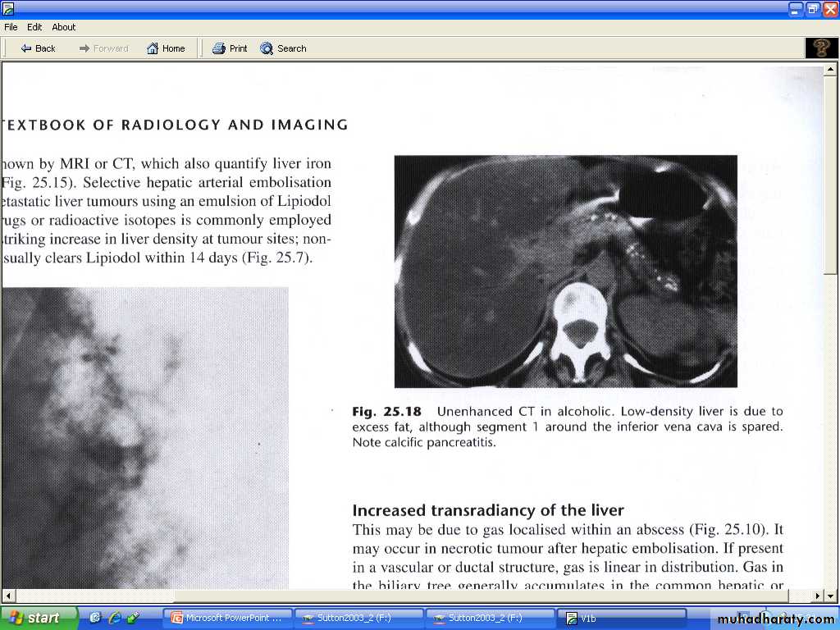
Task: Restore down the window
Action: pos(813,9)
